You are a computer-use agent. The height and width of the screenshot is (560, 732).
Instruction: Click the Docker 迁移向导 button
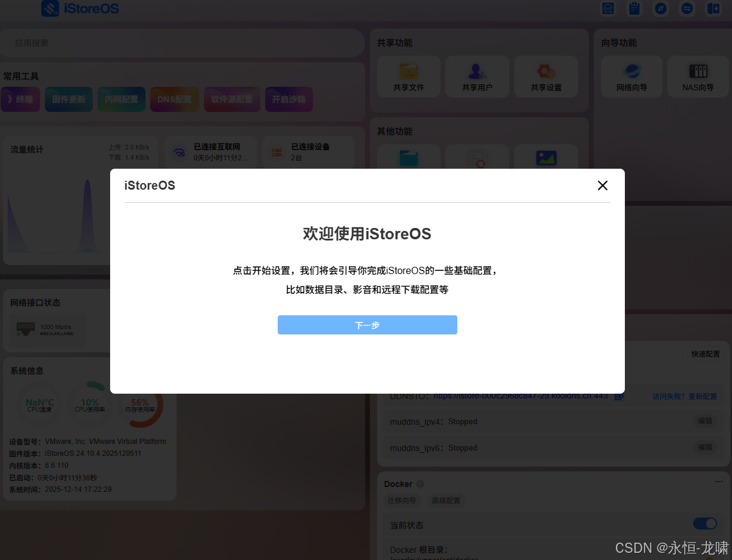coord(402,500)
